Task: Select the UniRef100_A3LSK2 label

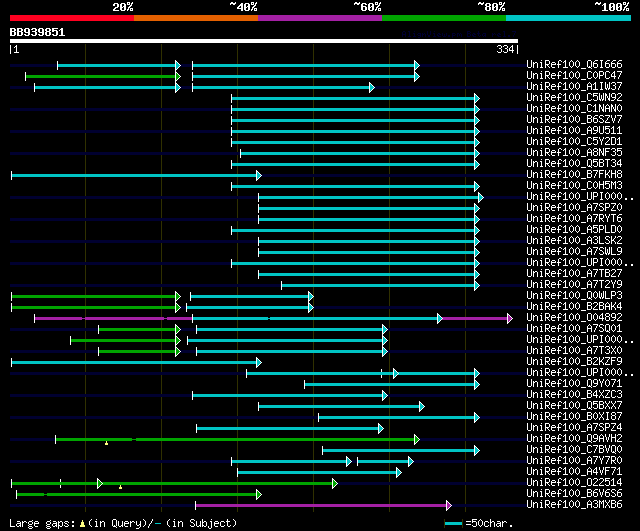Action: click(574, 241)
